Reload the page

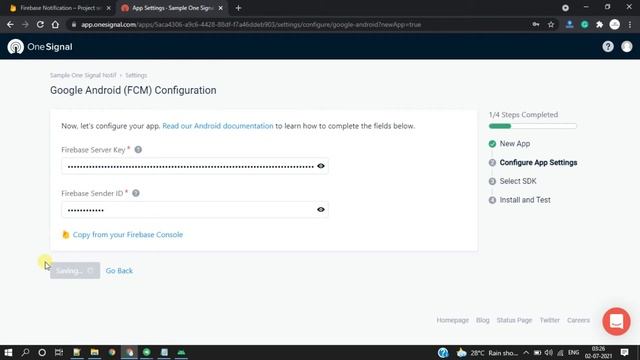(40, 24)
